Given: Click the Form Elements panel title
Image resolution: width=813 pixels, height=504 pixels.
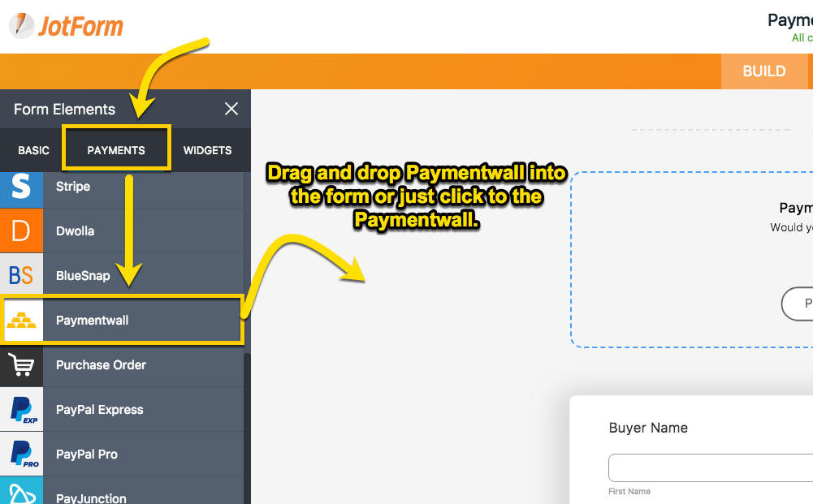Looking at the screenshot, I should click(x=64, y=110).
